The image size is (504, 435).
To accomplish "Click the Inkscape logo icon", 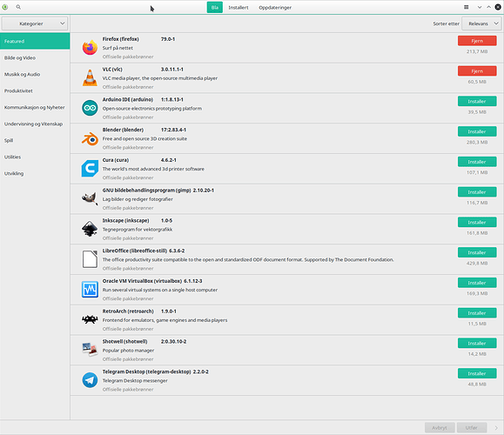I will 90,229.
